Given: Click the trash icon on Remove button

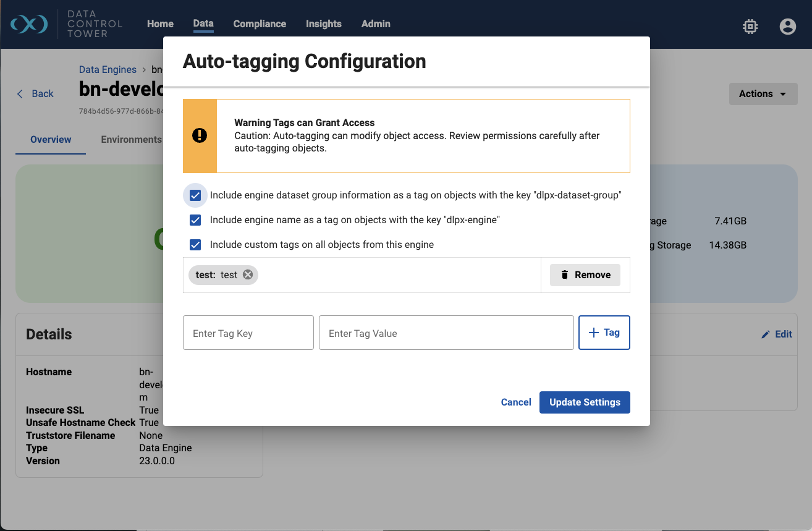Looking at the screenshot, I should coord(565,274).
